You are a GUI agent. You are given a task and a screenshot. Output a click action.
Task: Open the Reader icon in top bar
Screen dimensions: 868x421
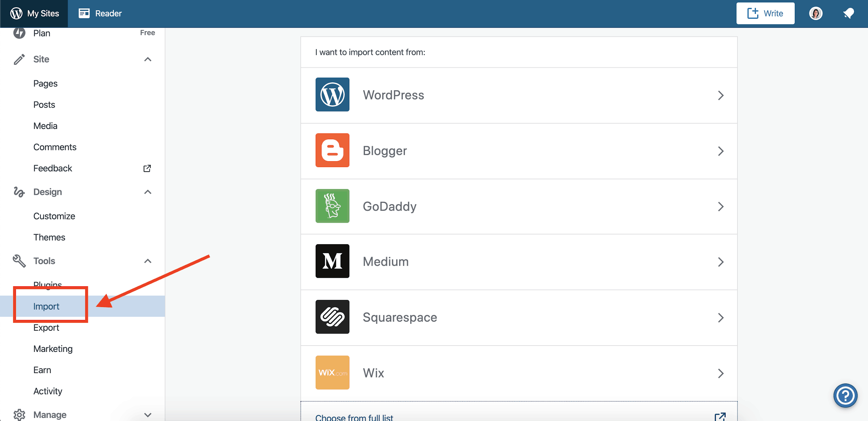click(84, 14)
